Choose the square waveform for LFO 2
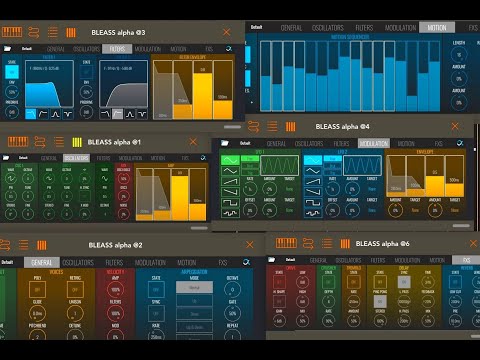The image size is (480, 360). 313,203
